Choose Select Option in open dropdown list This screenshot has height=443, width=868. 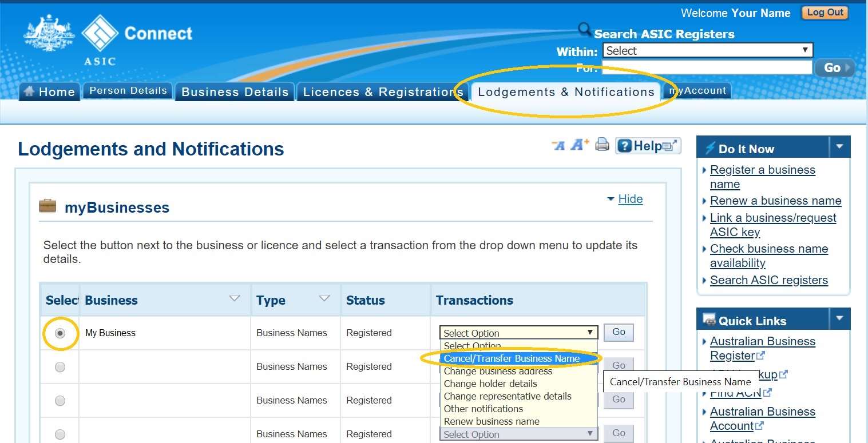click(x=519, y=346)
